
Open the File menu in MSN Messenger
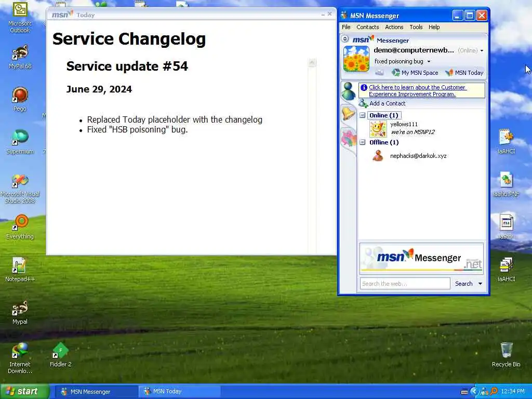(x=345, y=27)
